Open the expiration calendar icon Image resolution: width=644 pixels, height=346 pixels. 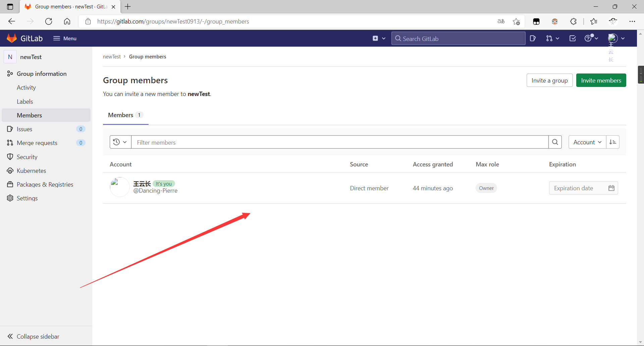(611, 188)
